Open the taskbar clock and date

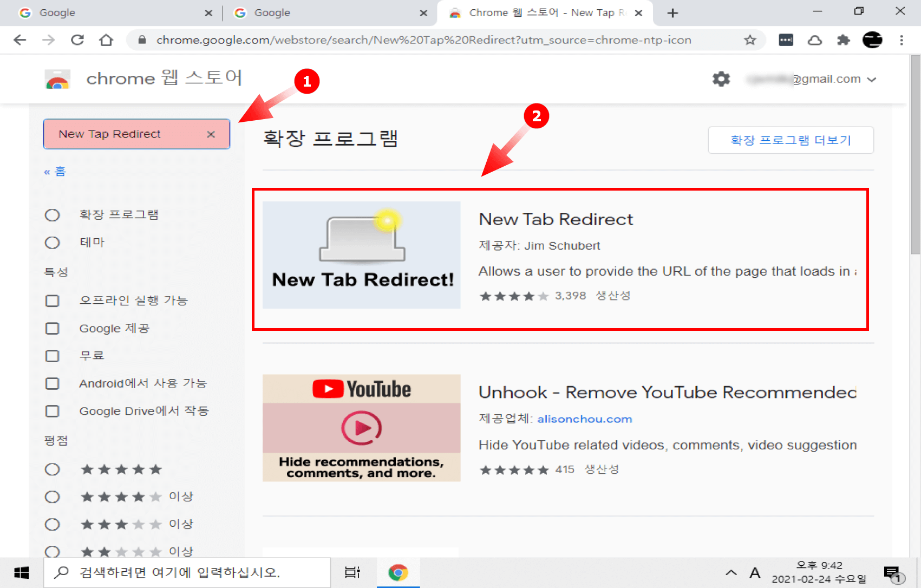[819, 572]
